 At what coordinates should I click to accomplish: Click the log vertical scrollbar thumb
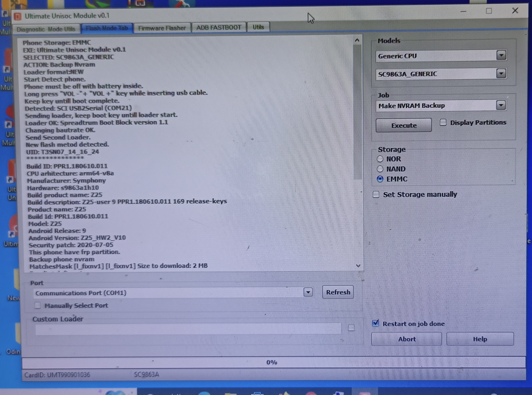pyautogui.click(x=357, y=112)
